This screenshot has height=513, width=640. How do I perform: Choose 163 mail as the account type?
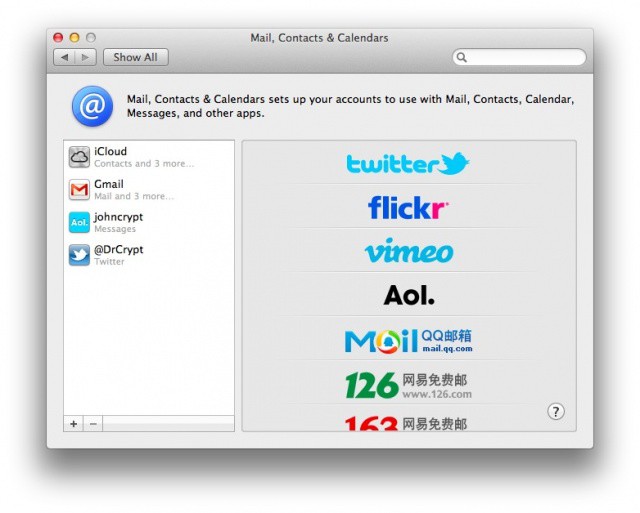click(x=406, y=423)
